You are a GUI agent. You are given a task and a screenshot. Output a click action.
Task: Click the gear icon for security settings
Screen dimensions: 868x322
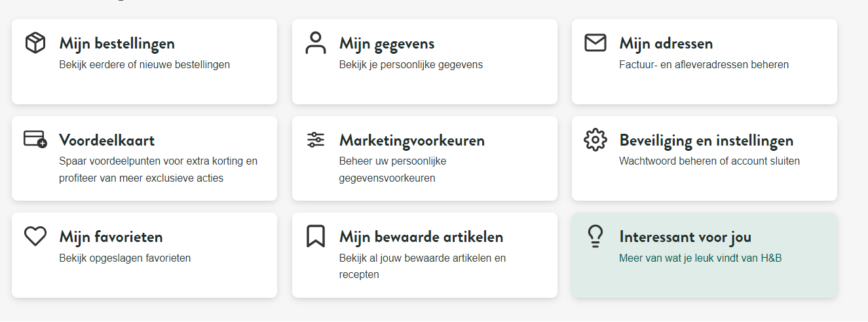point(595,140)
